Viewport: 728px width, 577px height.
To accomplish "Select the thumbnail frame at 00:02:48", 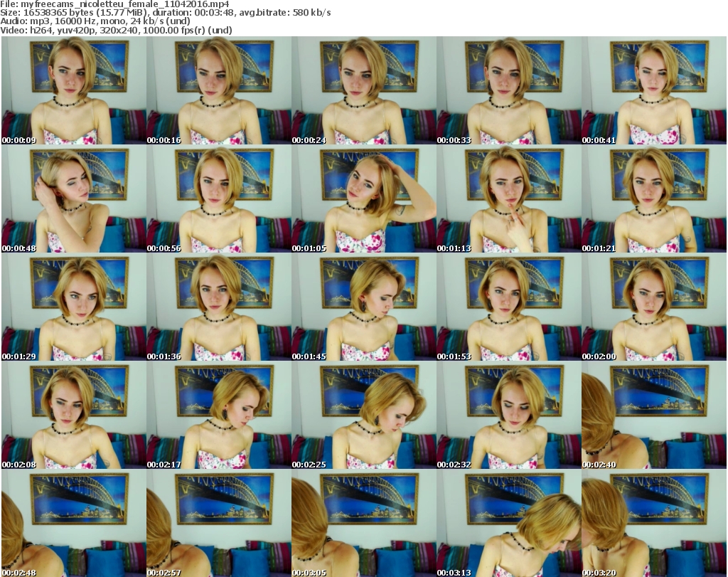I will [x=74, y=523].
